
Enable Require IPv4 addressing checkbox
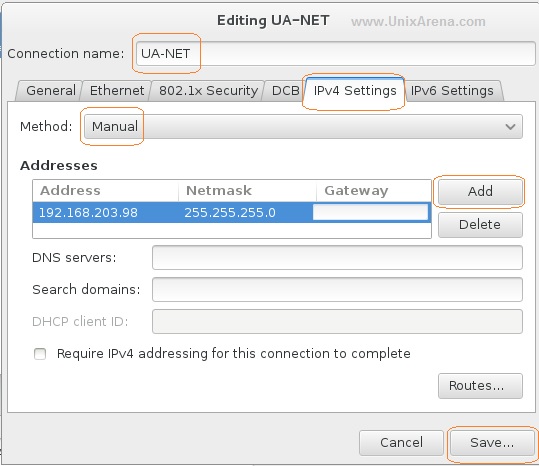tap(40, 354)
